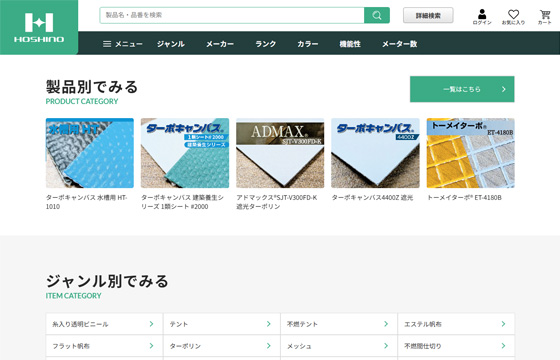Screen dimensions: 560x360
Task: Open 水槽用 HT product thumbnail
Action: point(90,153)
